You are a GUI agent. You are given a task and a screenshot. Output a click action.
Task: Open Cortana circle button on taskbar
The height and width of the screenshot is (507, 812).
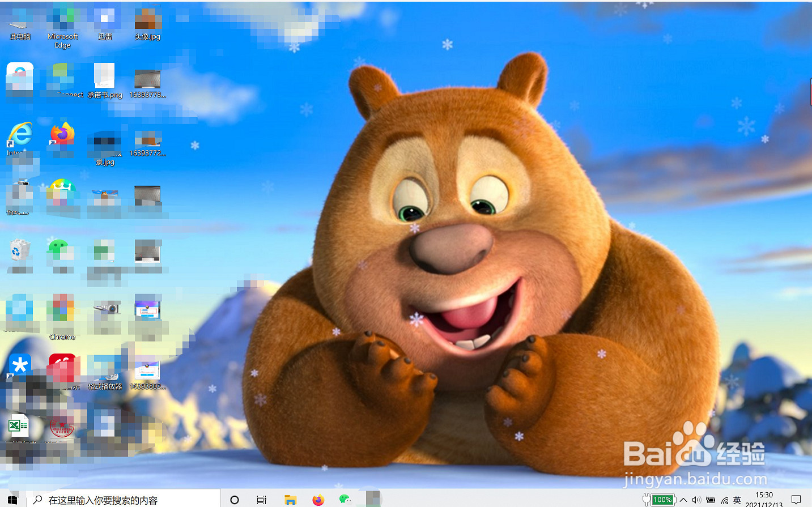point(234,500)
